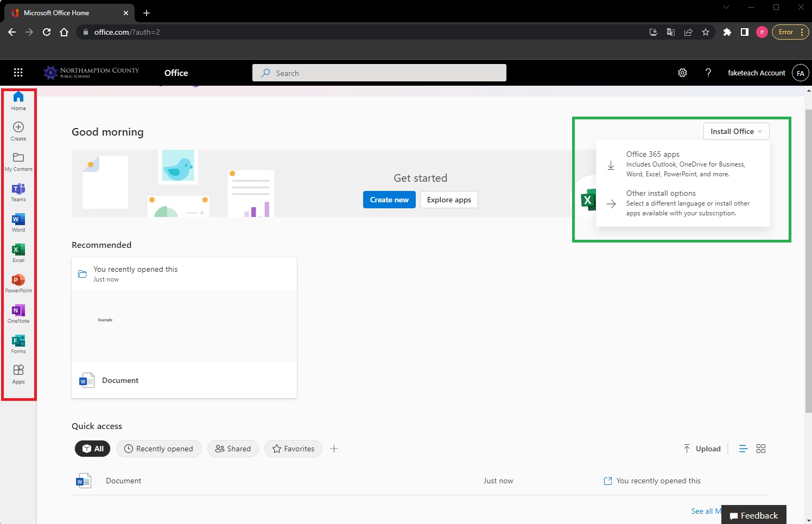This screenshot has width=812, height=524.
Task: Install app icon in address bar
Action: [x=654, y=32]
